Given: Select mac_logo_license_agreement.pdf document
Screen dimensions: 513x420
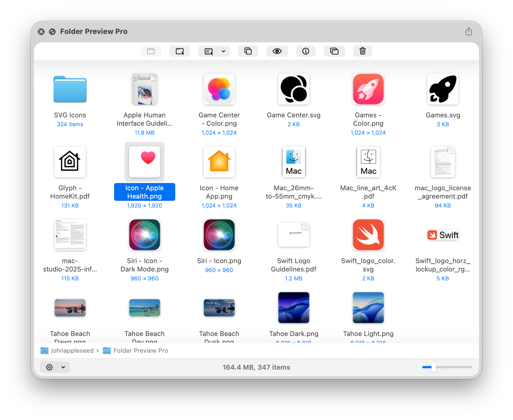Looking at the screenshot, I should tap(443, 162).
